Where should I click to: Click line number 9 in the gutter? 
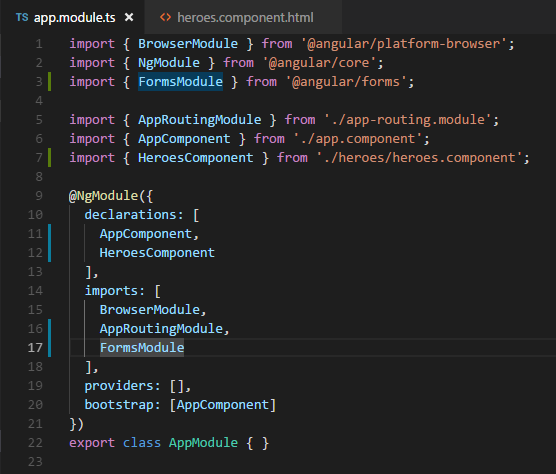pyautogui.click(x=39, y=196)
